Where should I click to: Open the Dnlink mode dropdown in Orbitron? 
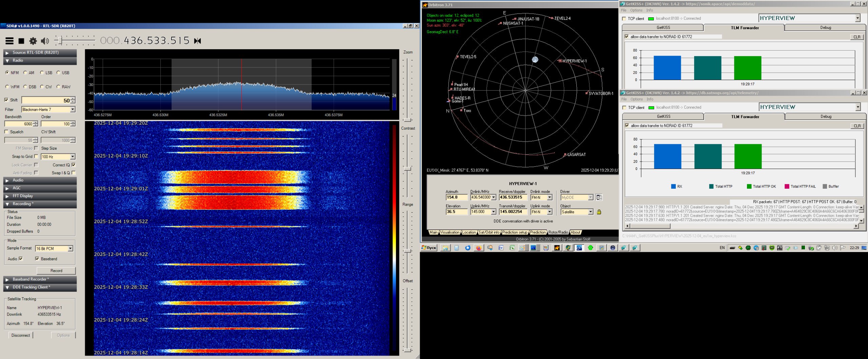pos(550,197)
